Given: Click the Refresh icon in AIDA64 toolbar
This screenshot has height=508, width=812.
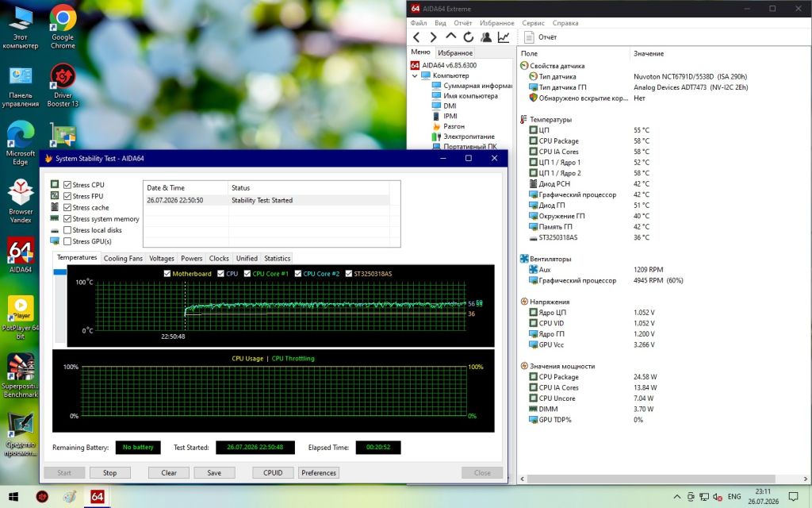Looking at the screenshot, I should [x=468, y=37].
